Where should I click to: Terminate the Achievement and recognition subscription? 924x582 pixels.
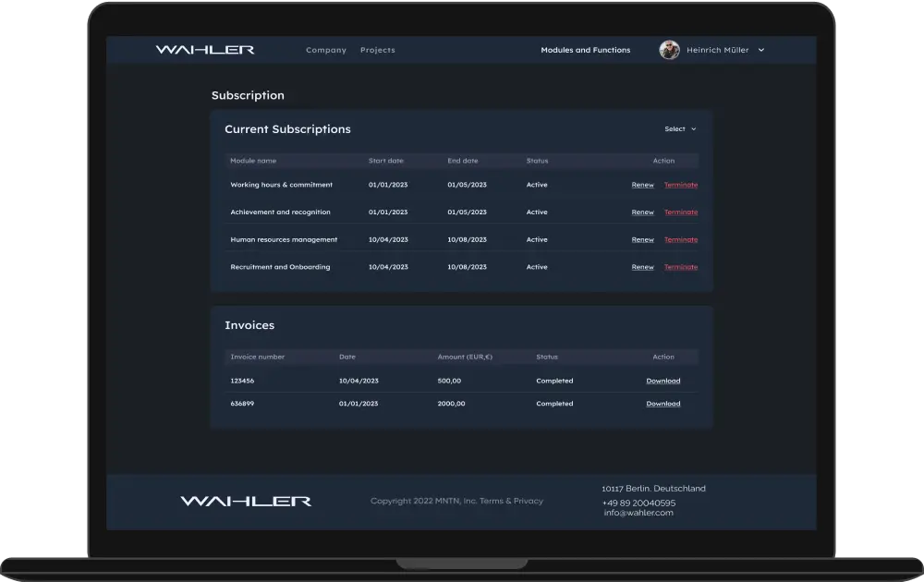pyautogui.click(x=681, y=212)
